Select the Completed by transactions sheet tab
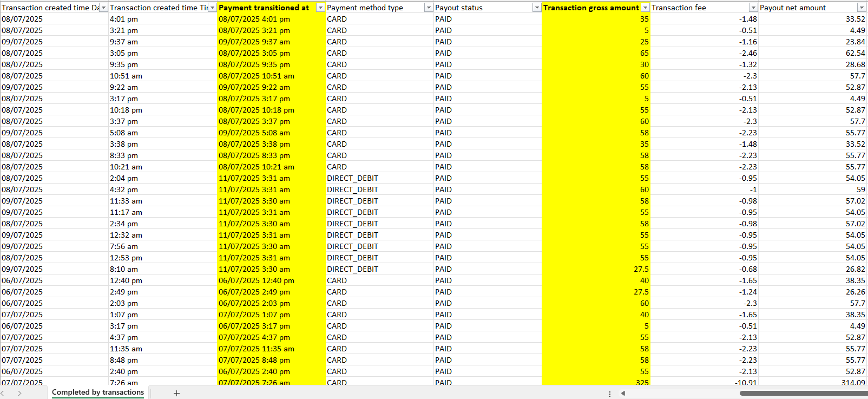868x399 pixels. pyautogui.click(x=98, y=393)
